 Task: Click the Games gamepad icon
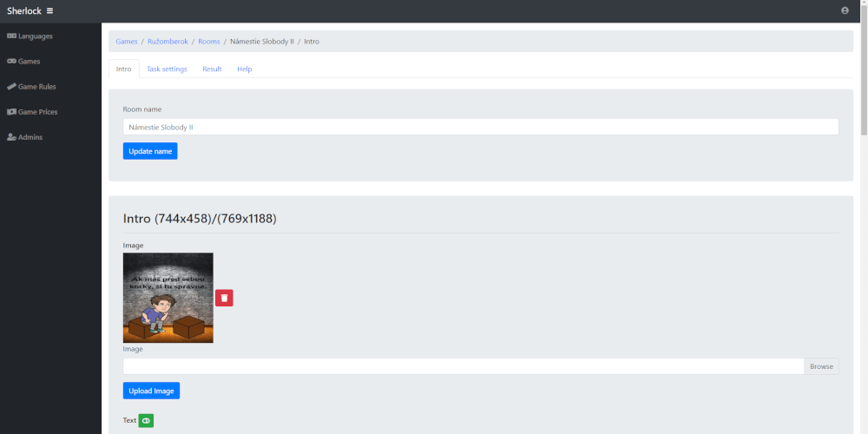(x=11, y=62)
